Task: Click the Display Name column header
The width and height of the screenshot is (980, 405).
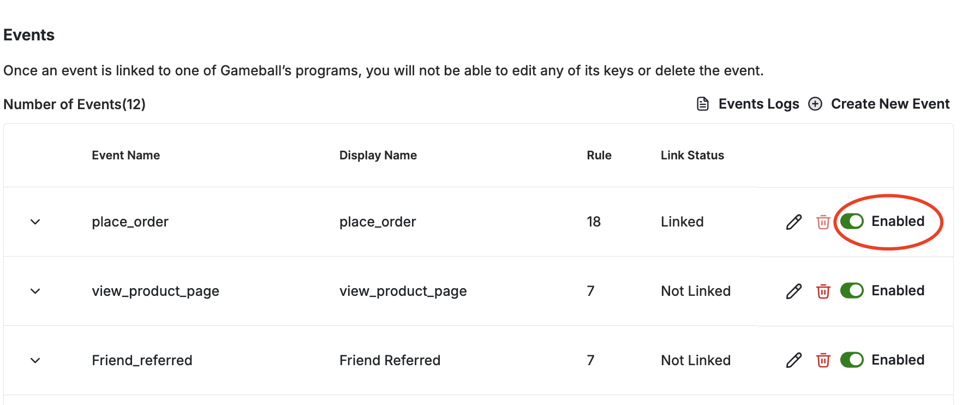Action: pyautogui.click(x=378, y=155)
